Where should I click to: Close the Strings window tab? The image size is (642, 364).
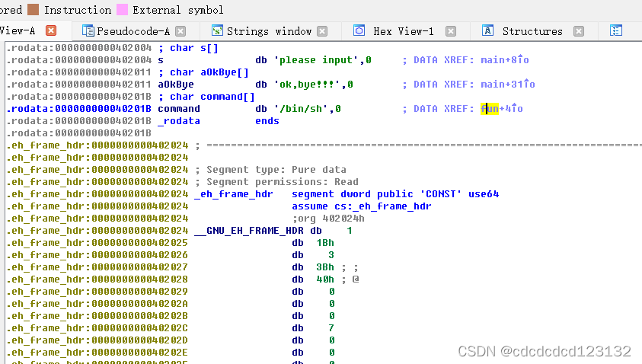coord(322,31)
